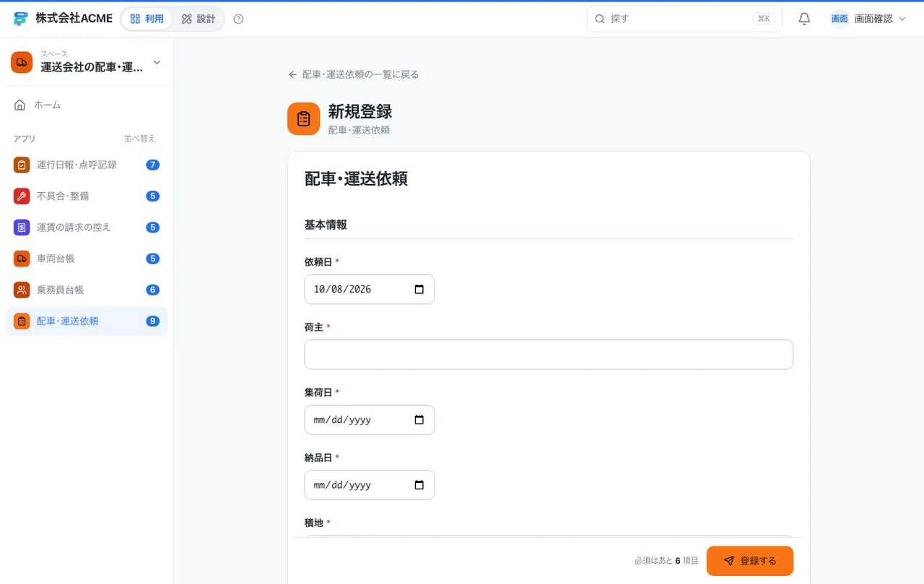The image size is (924, 584).
Task: Click 並べ替え in the sidebar
Action: click(x=139, y=139)
